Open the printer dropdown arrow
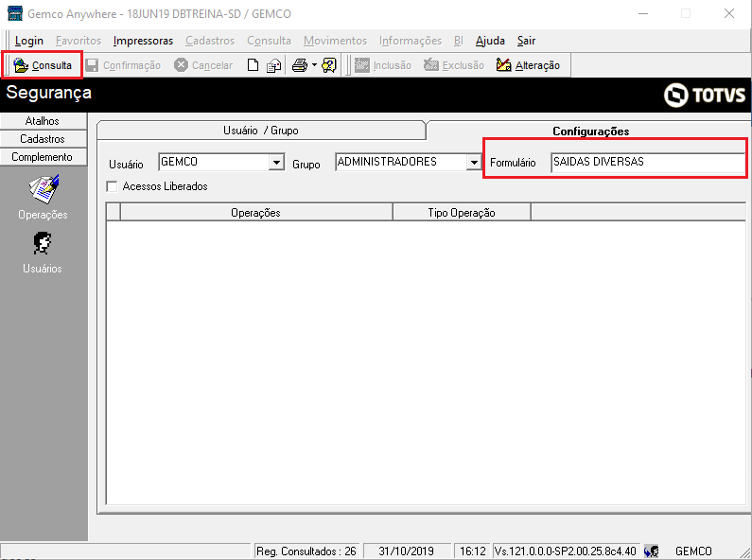 tap(314, 64)
